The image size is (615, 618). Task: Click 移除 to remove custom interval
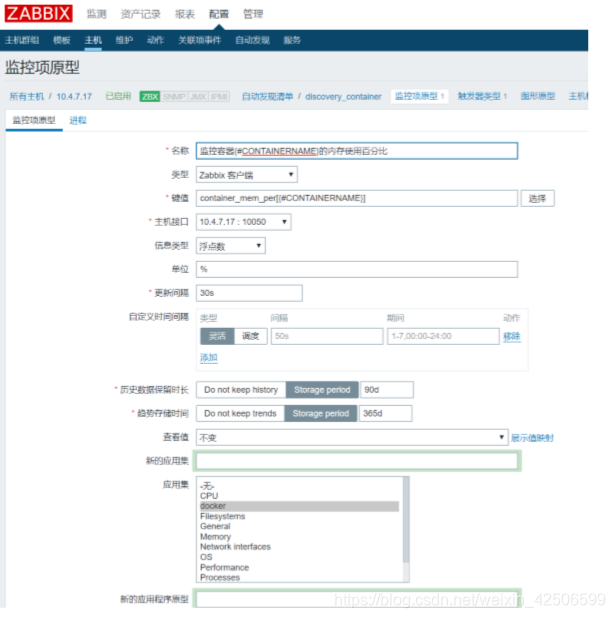[x=512, y=336]
